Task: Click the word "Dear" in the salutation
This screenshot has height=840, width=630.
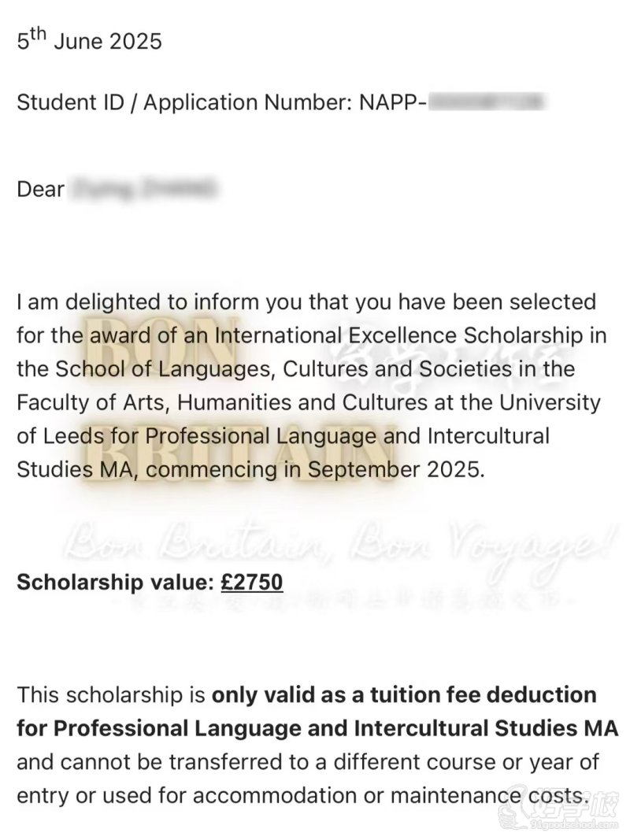Action: click(x=40, y=190)
